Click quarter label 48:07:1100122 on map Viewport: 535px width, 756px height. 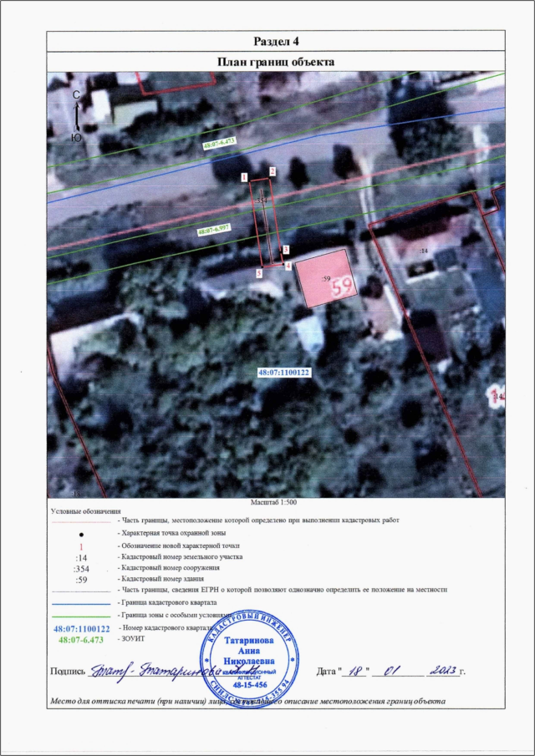pyautogui.click(x=284, y=371)
